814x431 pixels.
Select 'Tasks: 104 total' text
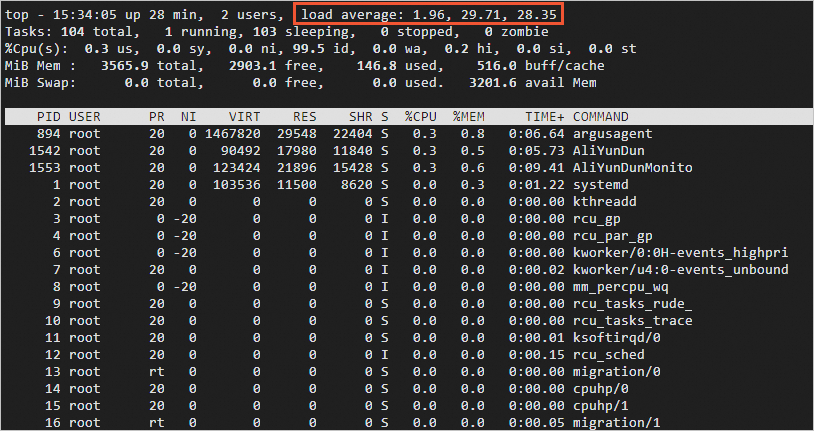pyautogui.click(x=70, y=32)
